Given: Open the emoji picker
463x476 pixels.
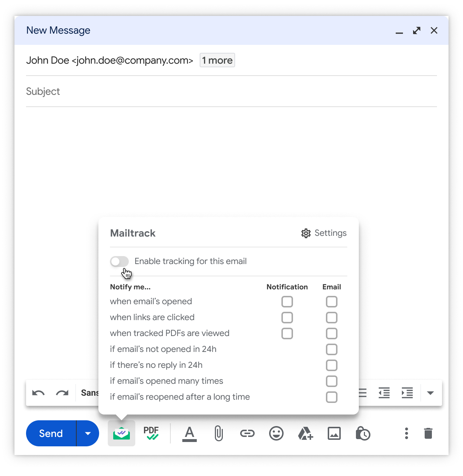Looking at the screenshot, I should pos(276,433).
